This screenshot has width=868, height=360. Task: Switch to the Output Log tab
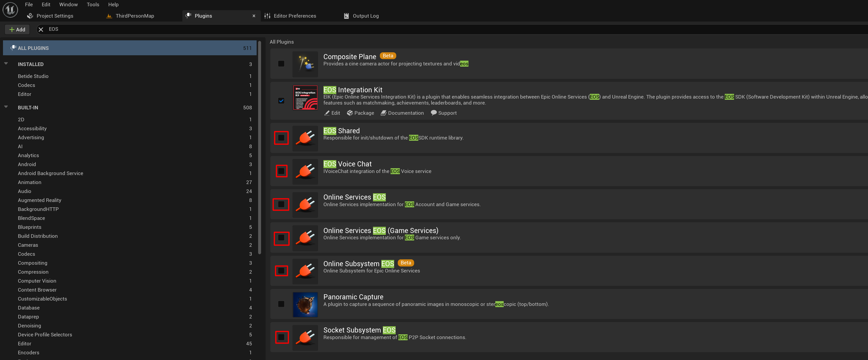point(362,16)
